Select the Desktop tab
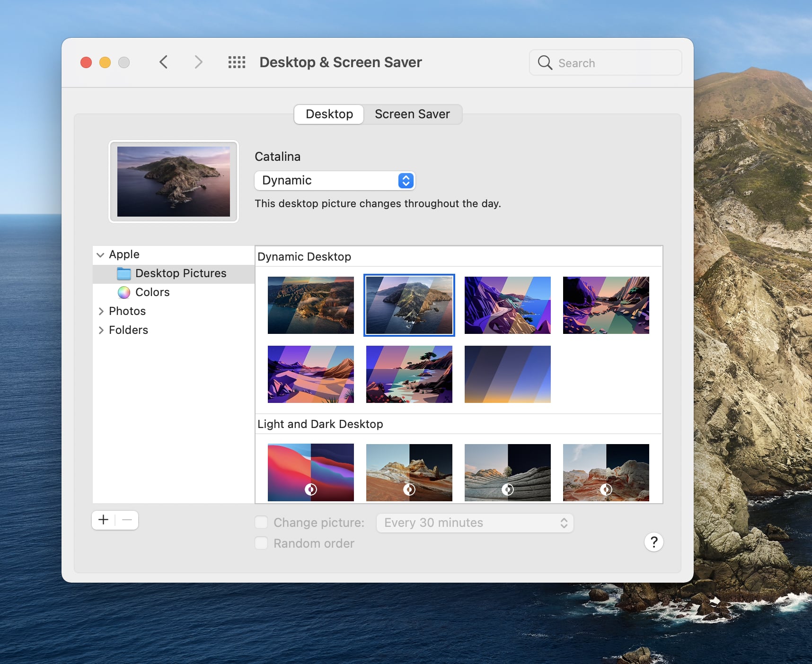The width and height of the screenshot is (812, 664). pos(329,114)
